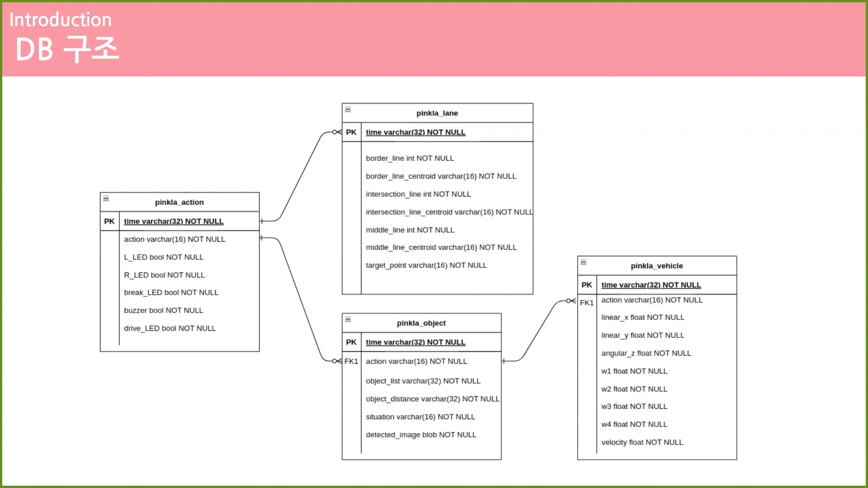The width and height of the screenshot is (868, 488).
Task: Collapse the pinkla_object table box
Action: click(x=348, y=319)
